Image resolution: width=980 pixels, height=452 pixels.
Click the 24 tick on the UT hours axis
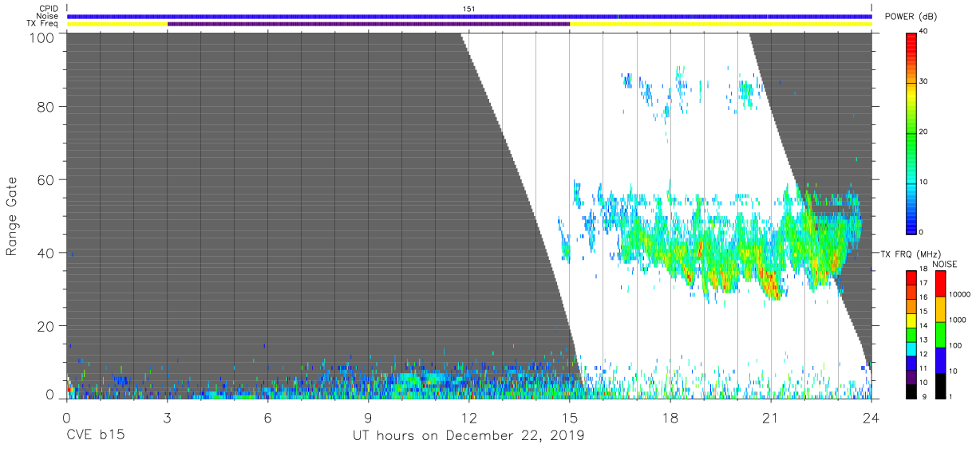click(871, 417)
